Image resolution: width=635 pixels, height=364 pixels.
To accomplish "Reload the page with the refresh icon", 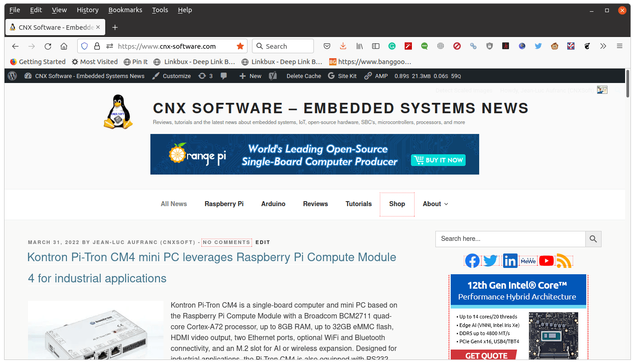I will point(48,46).
